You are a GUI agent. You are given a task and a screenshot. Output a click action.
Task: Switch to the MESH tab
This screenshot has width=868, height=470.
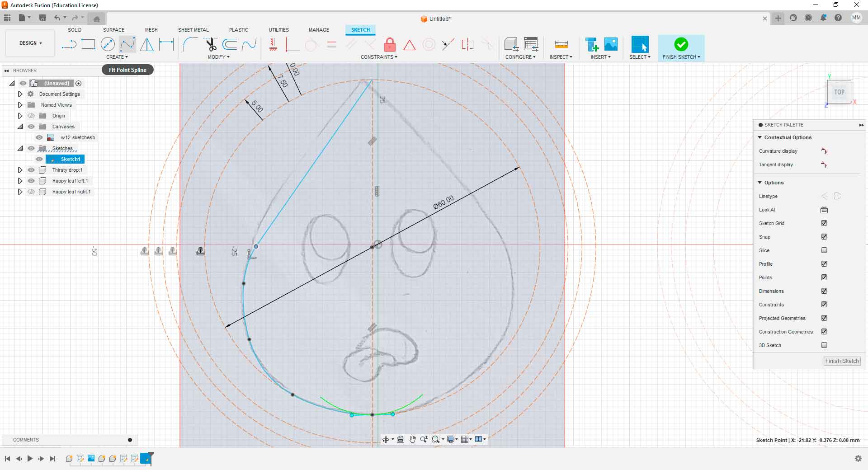pyautogui.click(x=151, y=30)
